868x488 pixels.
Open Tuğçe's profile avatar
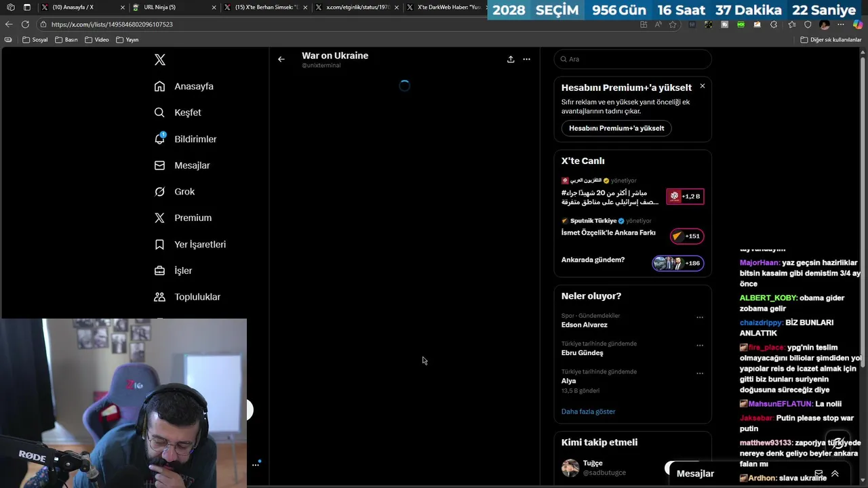[x=570, y=468]
